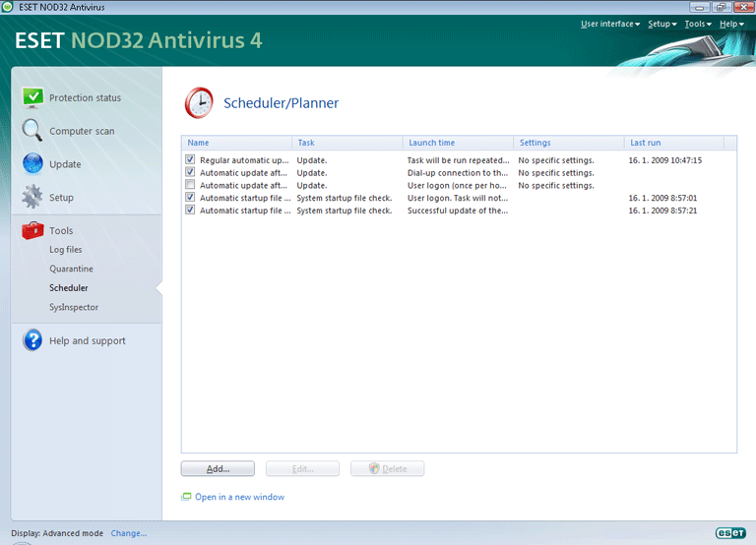
Task: Click last run '16. 1. 2009 8:57:01'
Action: point(662,198)
